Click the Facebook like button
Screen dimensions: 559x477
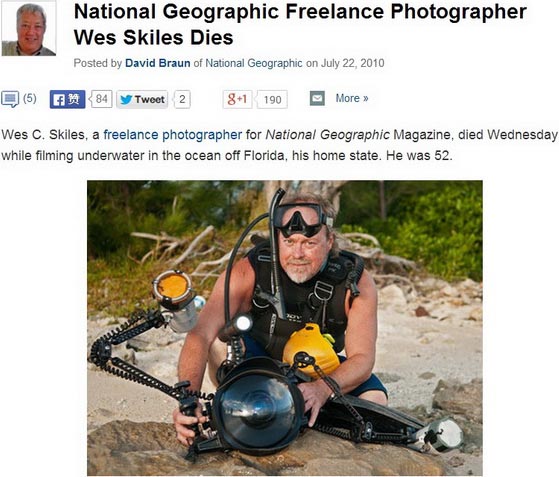[67, 99]
